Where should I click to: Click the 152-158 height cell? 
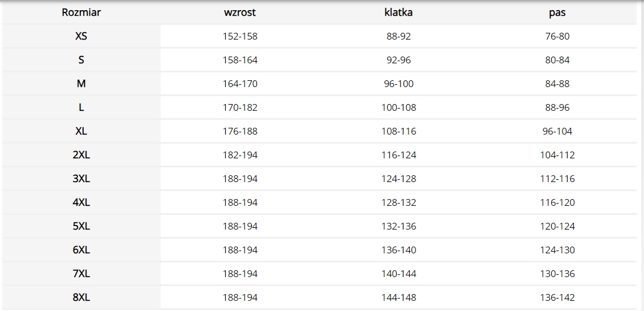[240, 37]
